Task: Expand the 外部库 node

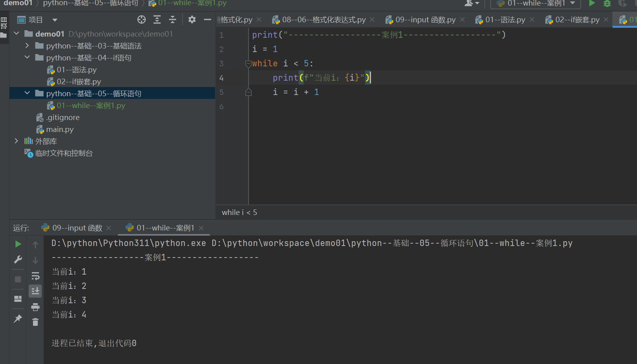Action: coord(17,141)
